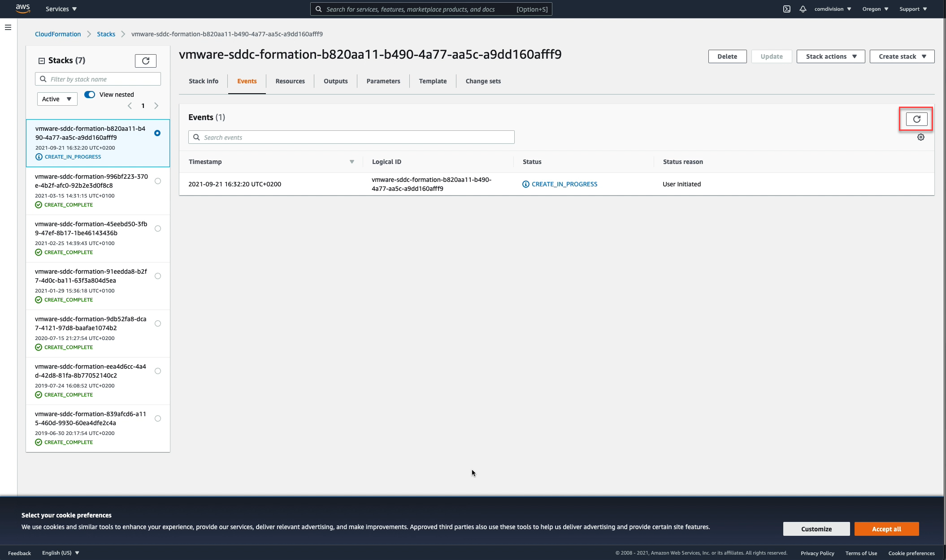This screenshot has height=560, width=946.
Task: Click page number 1 in Stacks pager
Action: pyautogui.click(x=143, y=106)
